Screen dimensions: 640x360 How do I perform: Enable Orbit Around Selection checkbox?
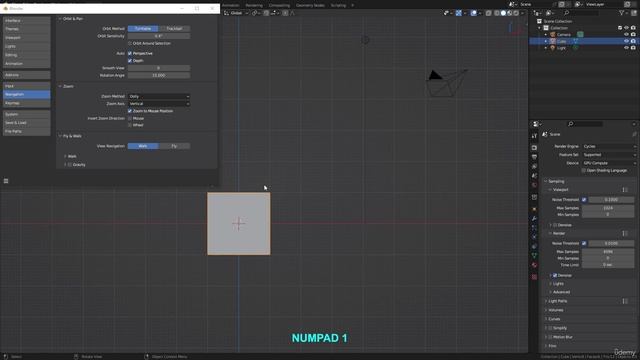[130, 43]
